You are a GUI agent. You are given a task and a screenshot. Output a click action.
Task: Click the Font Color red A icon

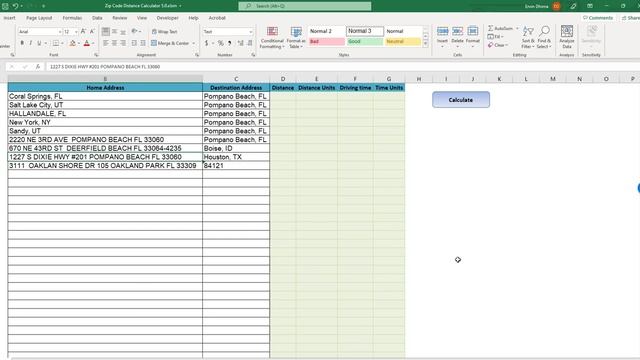[x=87, y=43]
